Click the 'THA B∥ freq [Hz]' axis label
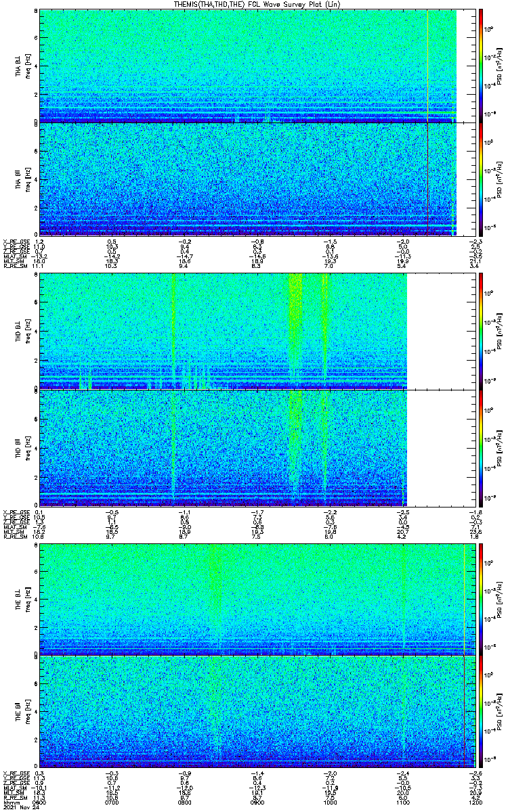 click(23, 179)
